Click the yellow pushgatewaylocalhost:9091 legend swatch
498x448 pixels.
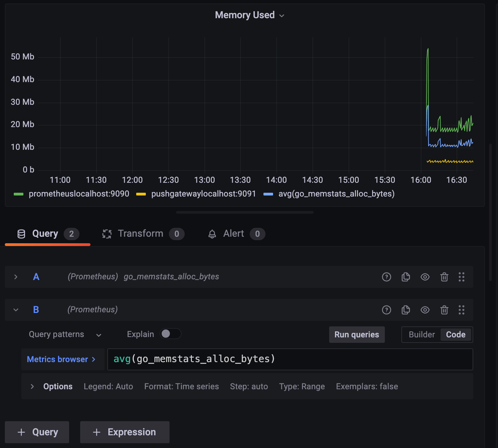click(141, 194)
